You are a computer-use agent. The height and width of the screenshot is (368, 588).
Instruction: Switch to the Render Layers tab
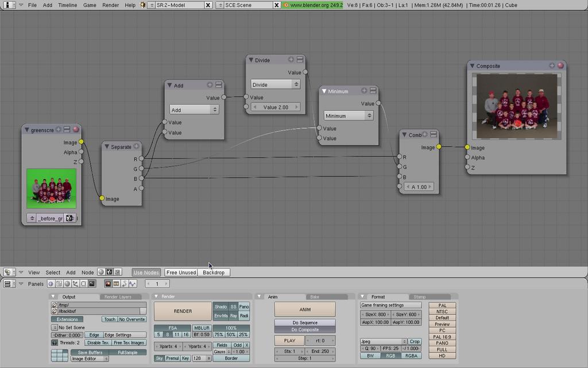point(120,297)
